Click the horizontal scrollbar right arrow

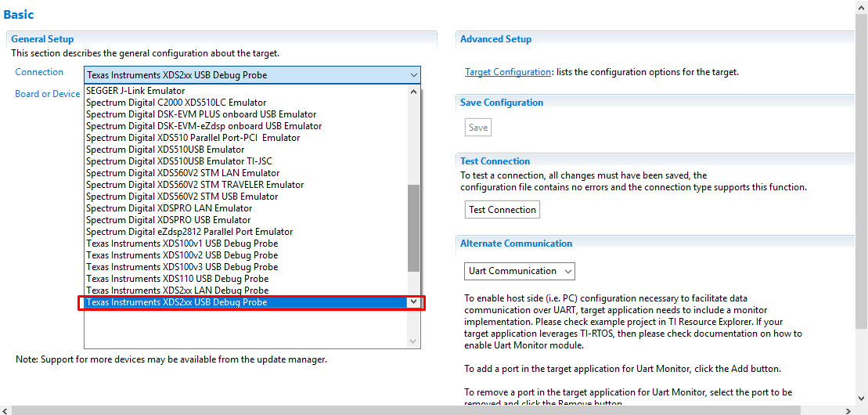[x=850, y=410]
